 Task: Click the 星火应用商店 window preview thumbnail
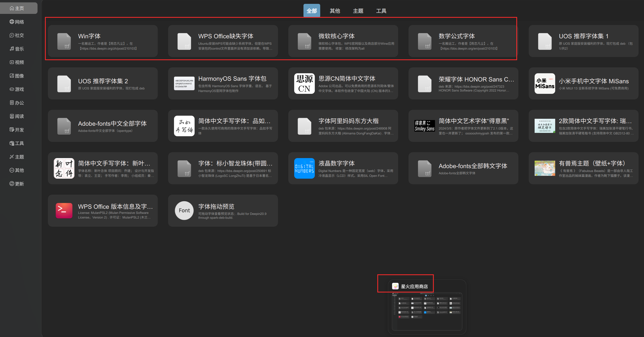427,311
